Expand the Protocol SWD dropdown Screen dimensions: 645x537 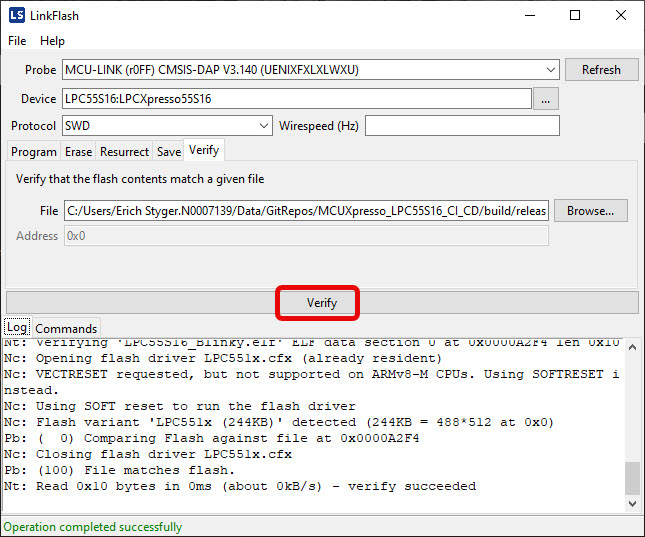click(264, 126)
